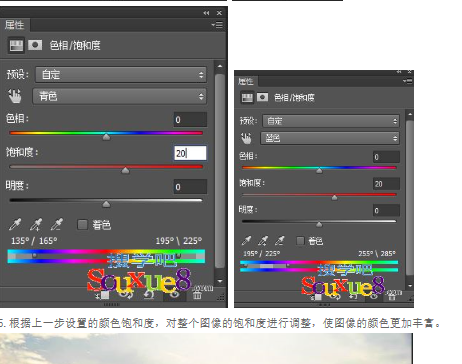Close the left properties panel

click(219, 13)
